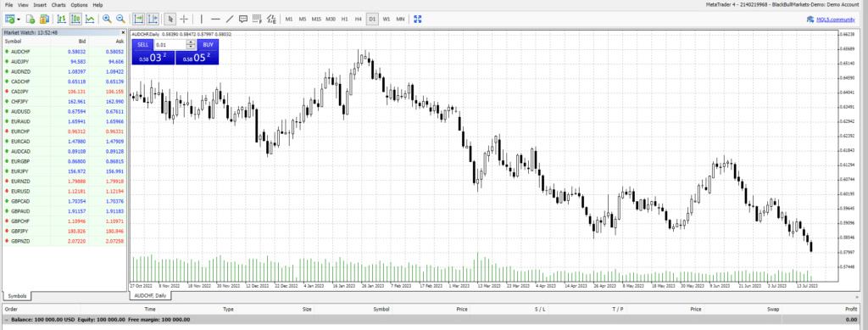Open the File menu

point(8,5)
